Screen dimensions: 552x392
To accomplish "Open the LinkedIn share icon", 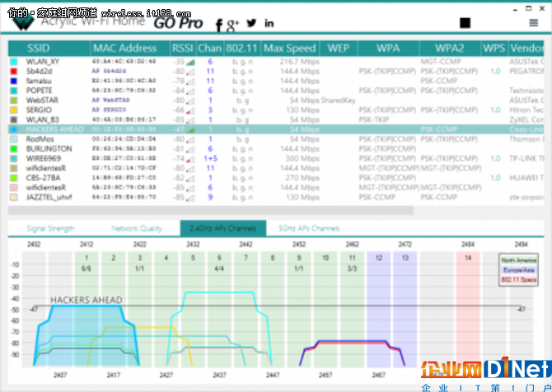I will click(x=269, y=23).
